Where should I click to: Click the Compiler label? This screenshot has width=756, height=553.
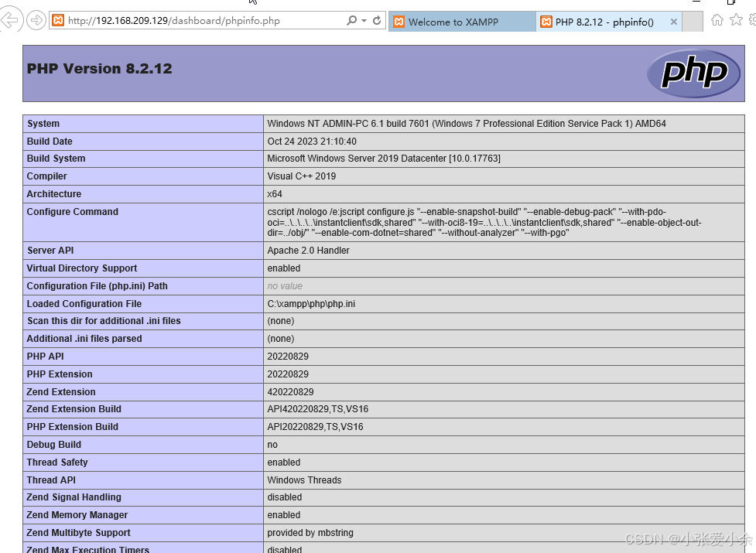[46, 176]
